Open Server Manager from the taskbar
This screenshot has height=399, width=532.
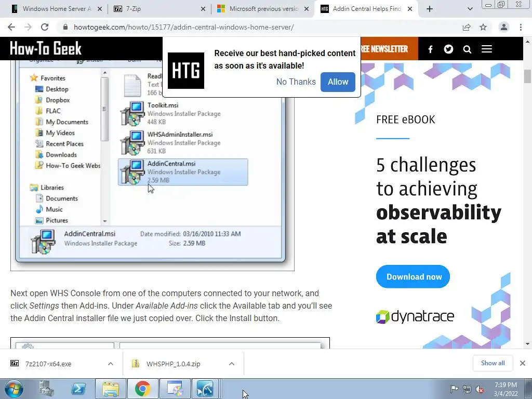click(46, 389)
